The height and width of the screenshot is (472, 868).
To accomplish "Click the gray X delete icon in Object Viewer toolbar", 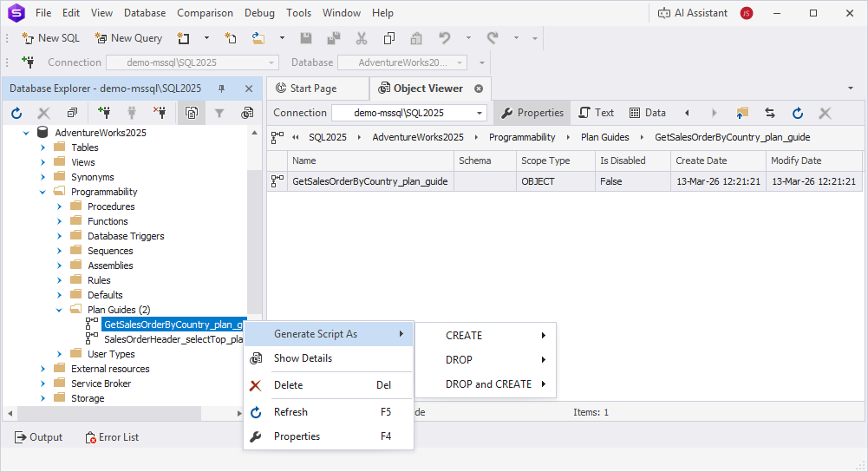I will click(825, 113).
